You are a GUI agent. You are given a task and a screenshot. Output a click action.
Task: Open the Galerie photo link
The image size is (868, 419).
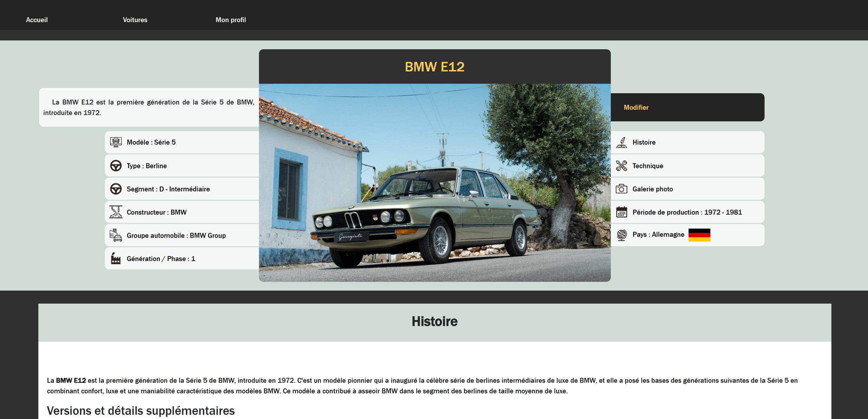pos(653,189)
